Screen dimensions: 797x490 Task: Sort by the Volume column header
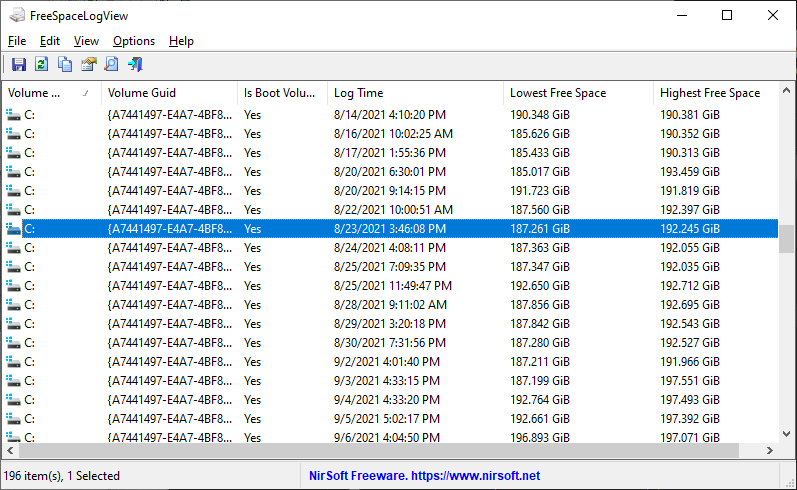[x=40, y=93]
